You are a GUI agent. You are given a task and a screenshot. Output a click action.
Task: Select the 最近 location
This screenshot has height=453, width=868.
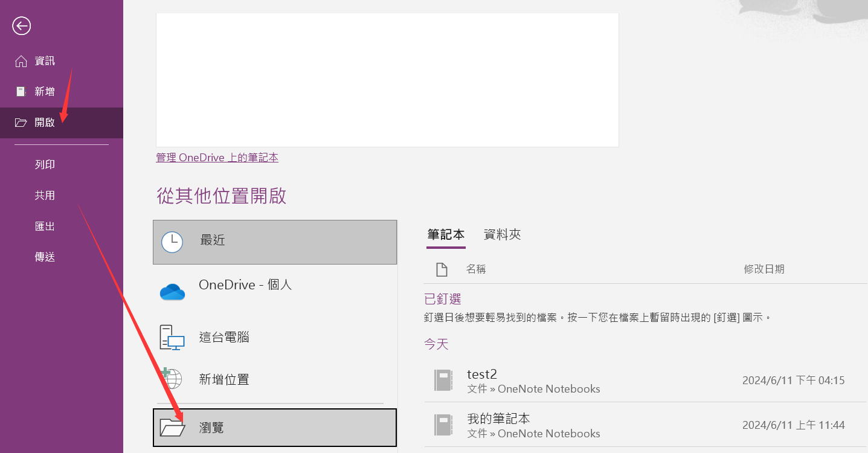pos(275,242)
